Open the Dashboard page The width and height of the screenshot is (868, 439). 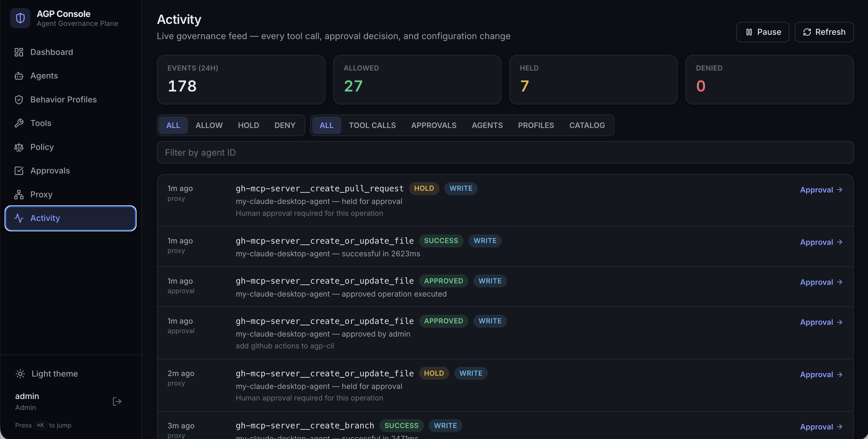pos(70,52)
